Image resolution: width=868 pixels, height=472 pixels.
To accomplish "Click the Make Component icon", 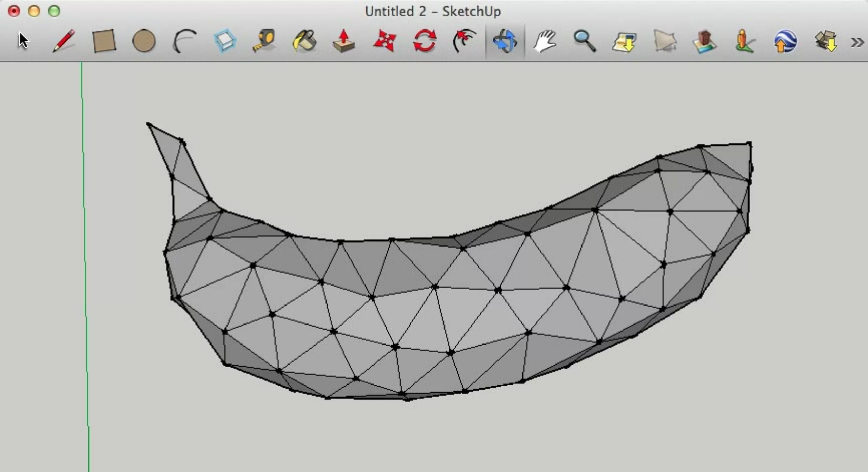I will [225, 41].
